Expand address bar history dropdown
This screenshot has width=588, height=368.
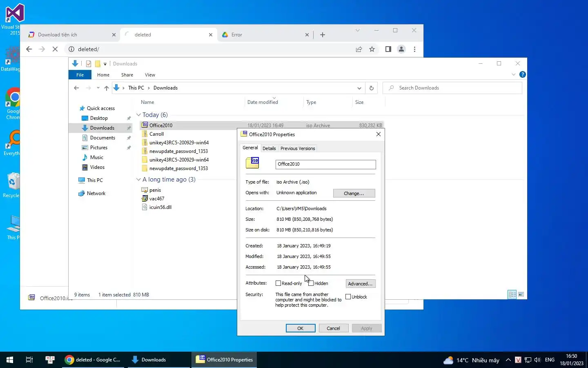click(359, 88)
